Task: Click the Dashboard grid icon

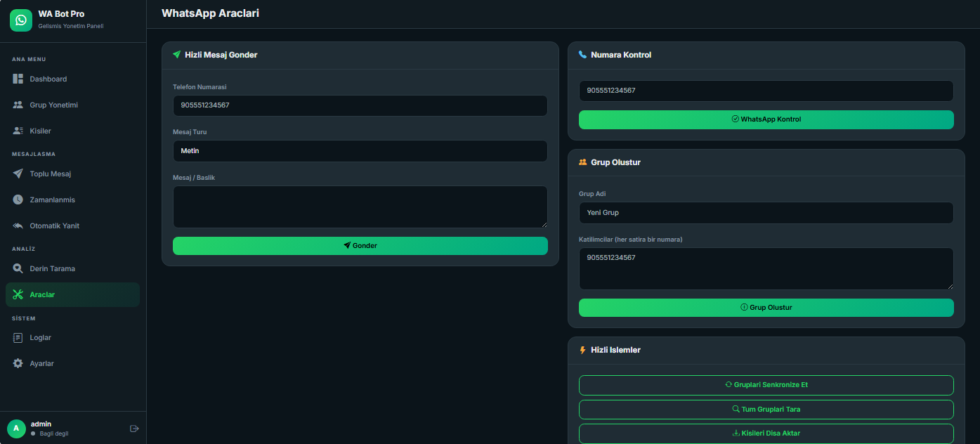Action: 18,79
